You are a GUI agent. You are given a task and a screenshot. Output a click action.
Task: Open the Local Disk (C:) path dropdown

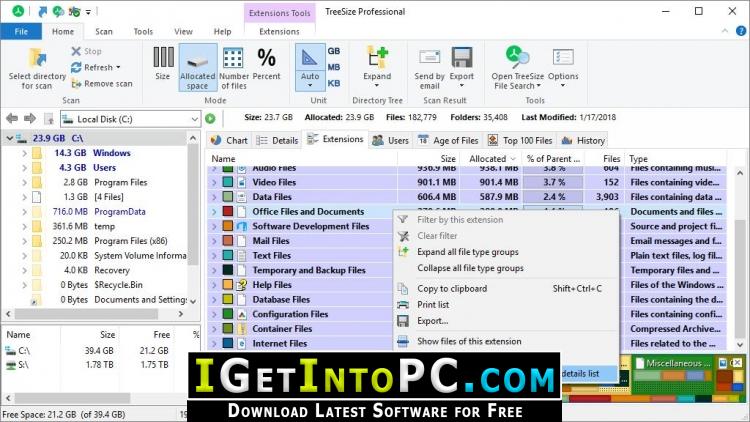click(x=194, y=119)
